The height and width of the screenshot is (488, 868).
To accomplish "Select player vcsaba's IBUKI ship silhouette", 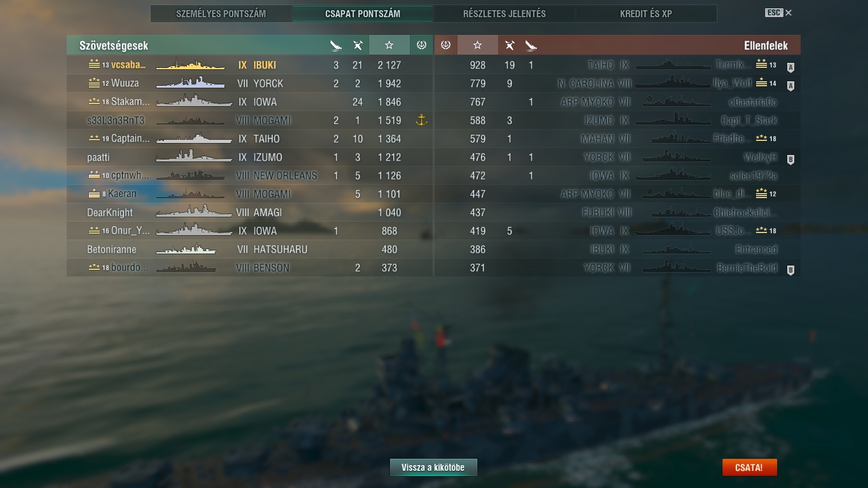I will coord(191,65).
